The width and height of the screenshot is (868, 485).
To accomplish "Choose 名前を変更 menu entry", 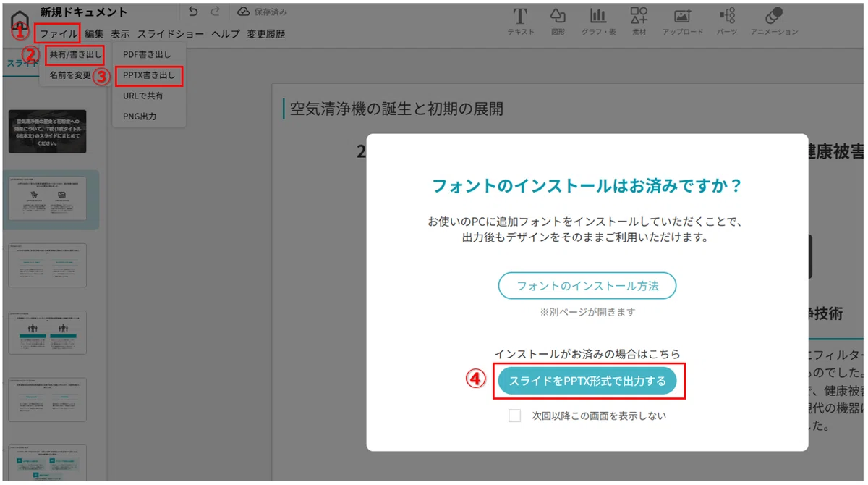I will (71, 75).
